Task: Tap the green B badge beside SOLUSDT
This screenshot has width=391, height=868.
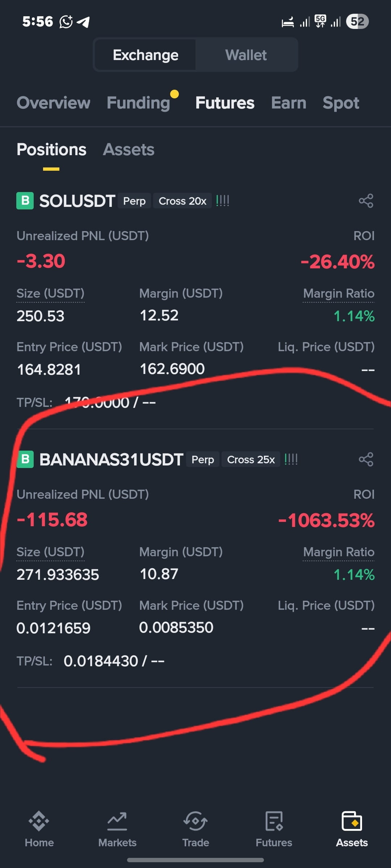Action: (25, 201)
